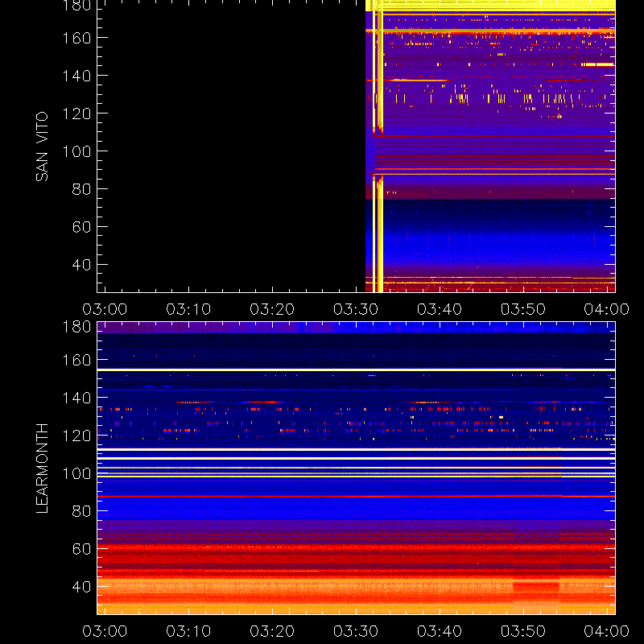Screen dimensions: 644x644
Task: Select the 100 frequency label on San Vito axis
Action: [76, 151]
